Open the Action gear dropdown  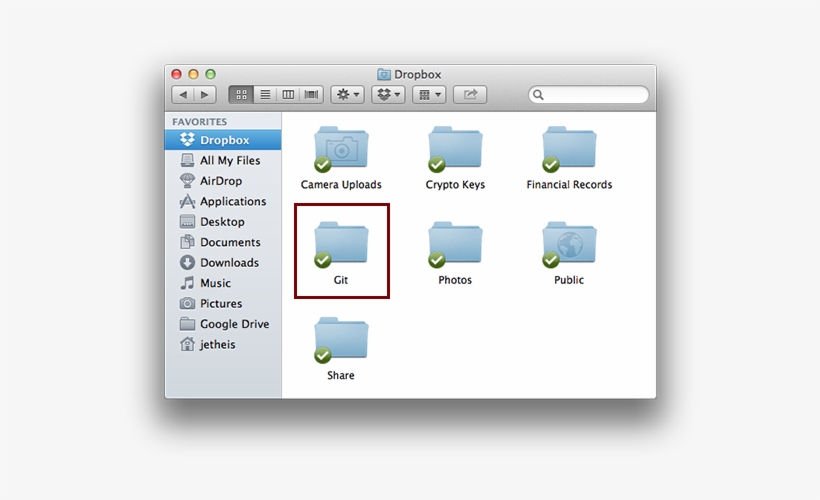click(348, 95)
